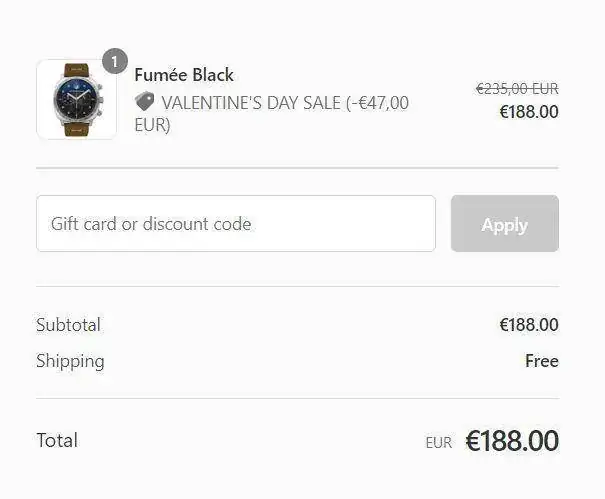Click the discount tag icon

[x=145, y=102]
